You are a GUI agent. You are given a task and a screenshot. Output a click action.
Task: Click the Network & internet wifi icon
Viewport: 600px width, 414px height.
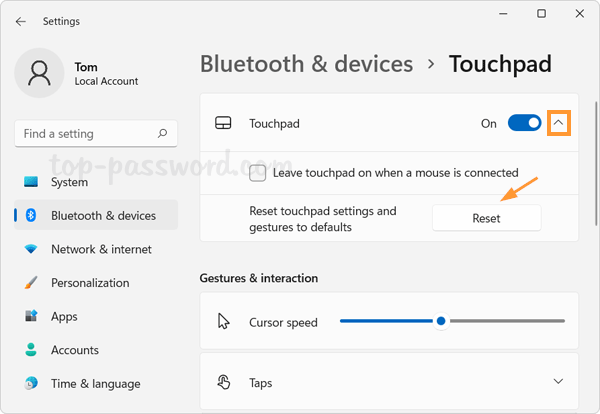pyautogui.click(x=31, y=249)
